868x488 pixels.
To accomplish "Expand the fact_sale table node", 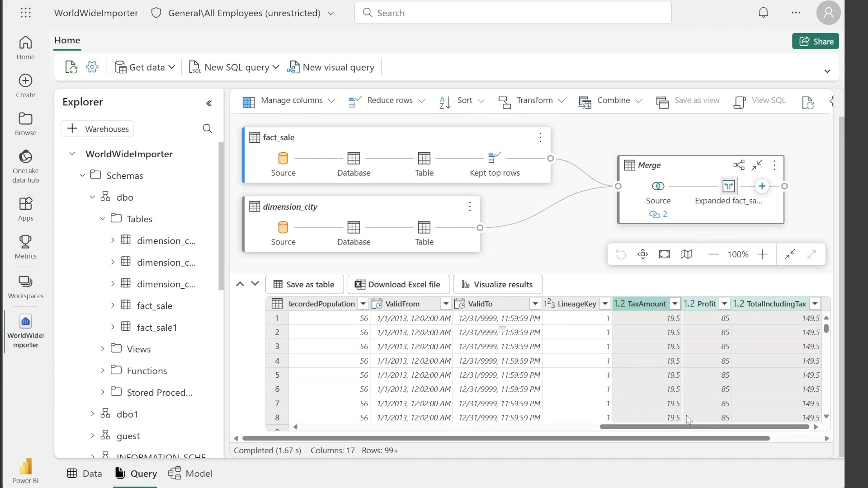I will (x=113, y=305).
